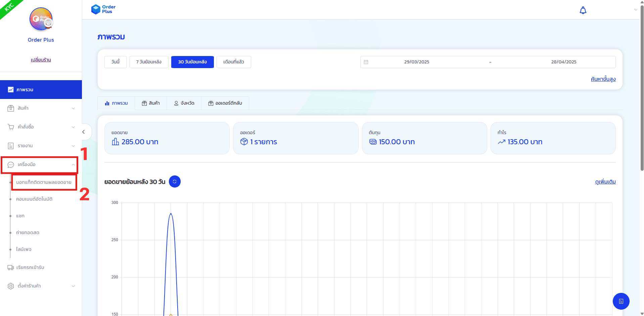Viewport: 644px width, 316px height.
Task: Click the page vertical scrollbar
Action: coord(642,87)
